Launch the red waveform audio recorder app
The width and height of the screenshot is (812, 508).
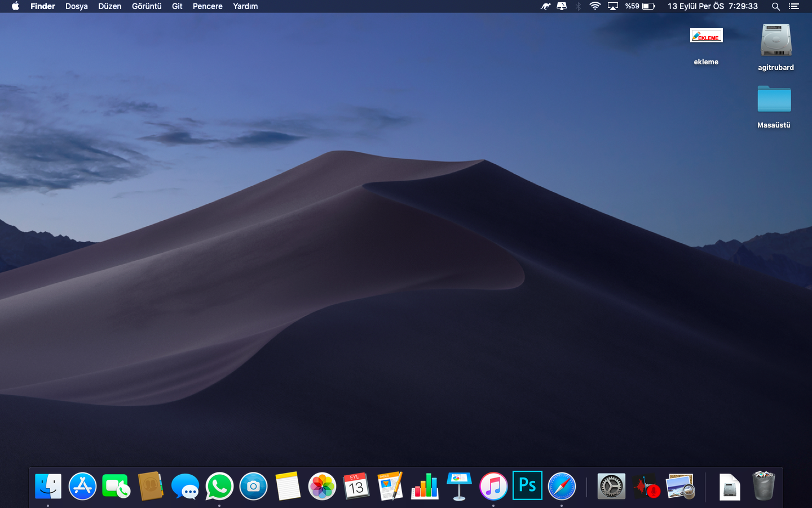tap(646, 486)
